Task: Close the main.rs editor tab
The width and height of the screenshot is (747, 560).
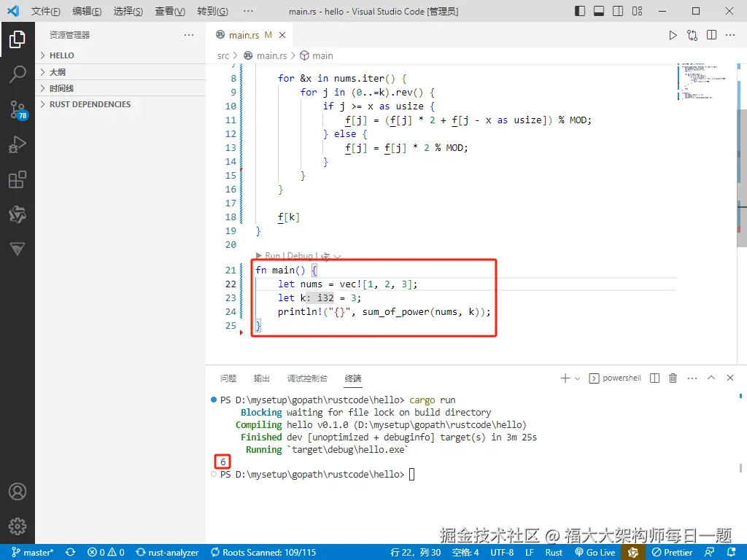Action: point(282,35)
